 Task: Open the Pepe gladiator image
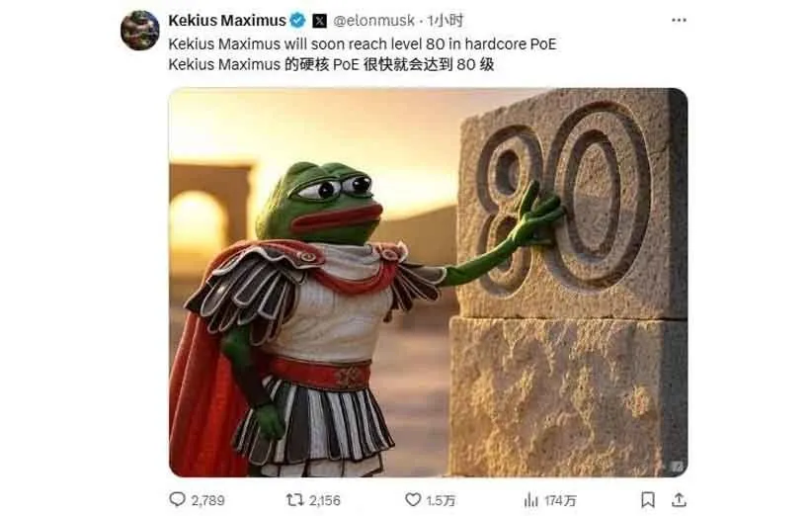pos(429,283)
